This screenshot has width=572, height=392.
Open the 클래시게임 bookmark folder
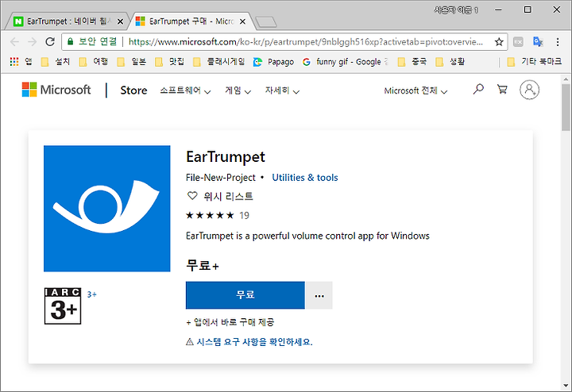[x=219, y=62]
